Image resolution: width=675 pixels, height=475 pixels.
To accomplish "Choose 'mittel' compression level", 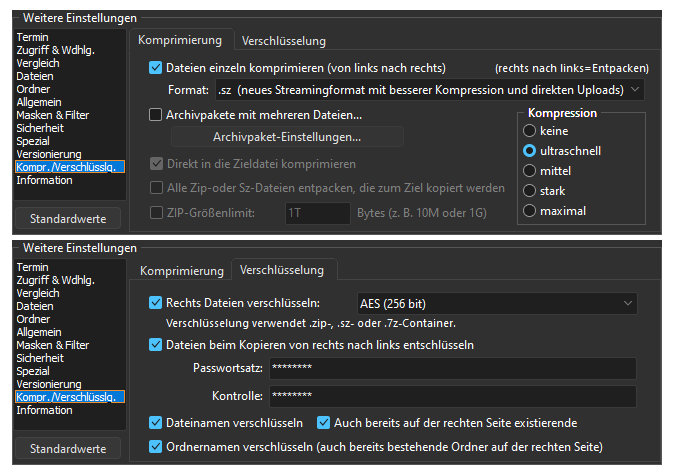I will 530,171.
